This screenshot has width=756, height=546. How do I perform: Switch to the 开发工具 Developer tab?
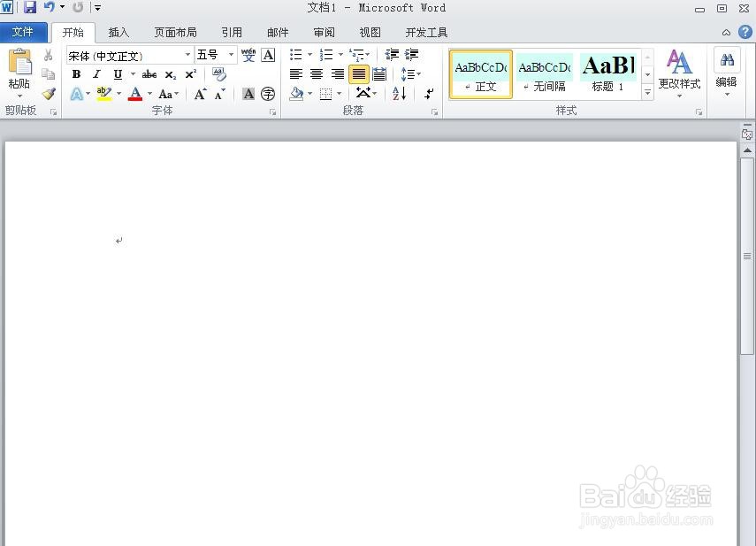tap(426, 33)
